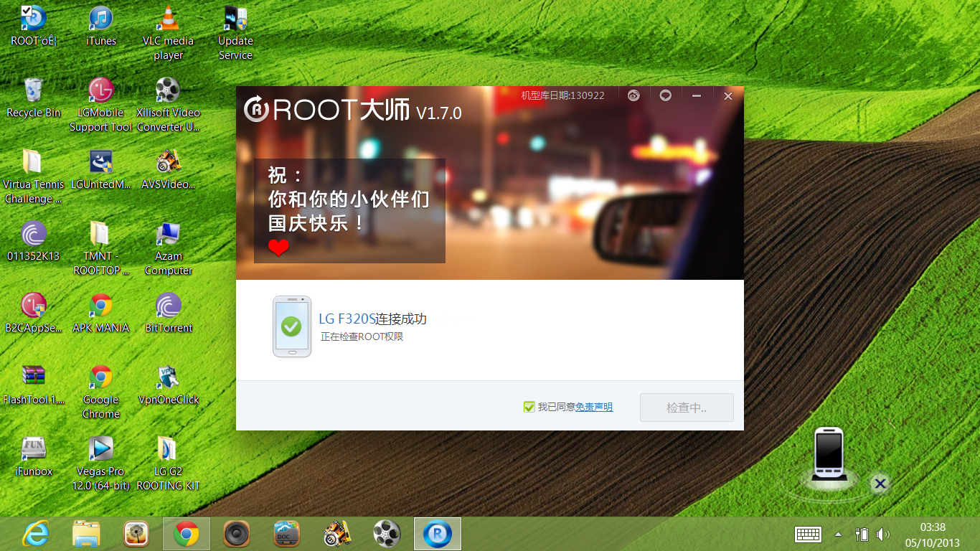
Task: Open the LG G2 ROOTING KIT folder
Action: point(168,463)
